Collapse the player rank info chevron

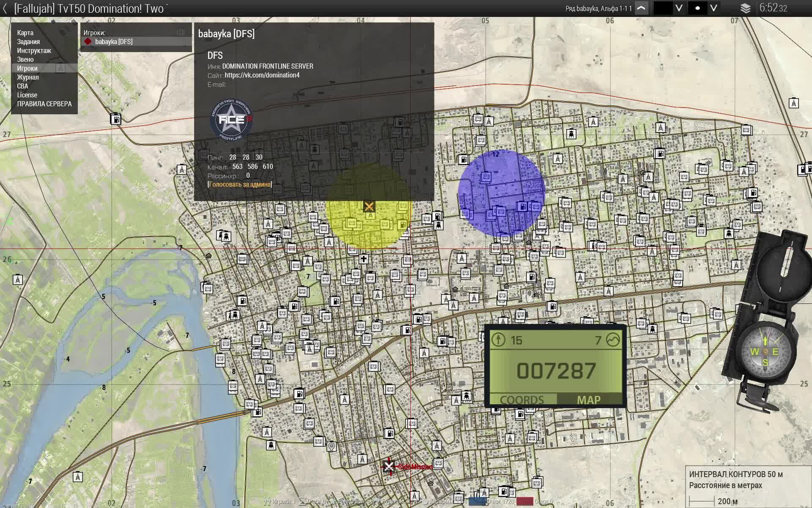click(642, 8)
